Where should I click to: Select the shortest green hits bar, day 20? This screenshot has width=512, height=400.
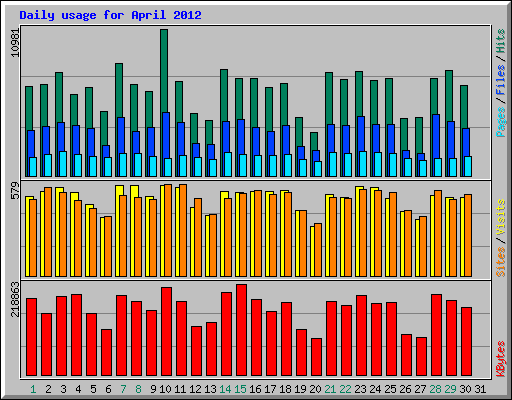(x=314, y=141)
